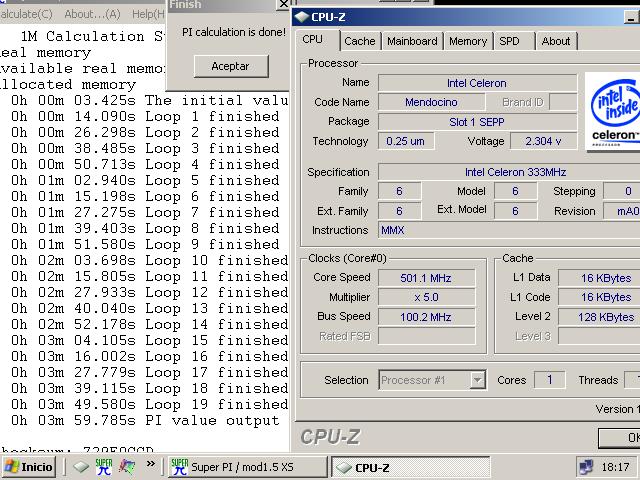Open the Memory tab in CPU-Z

[468, 41]
